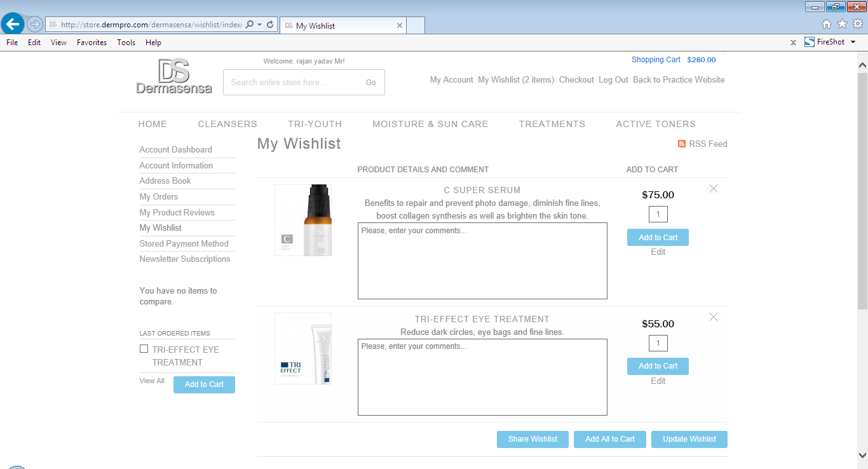Open the Edit menu
This screenshot has width=868, height=469.
(x=34, y=43)
